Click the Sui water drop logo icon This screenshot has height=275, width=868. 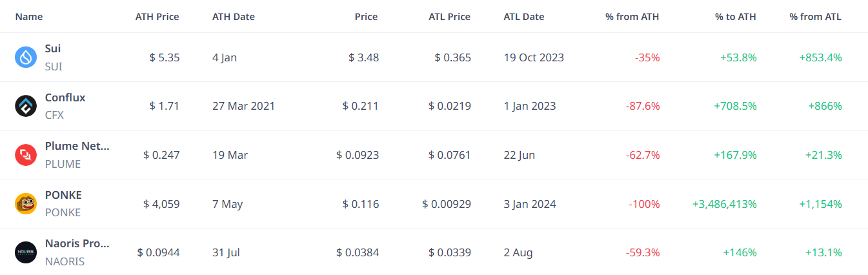[x=26, y=57]
